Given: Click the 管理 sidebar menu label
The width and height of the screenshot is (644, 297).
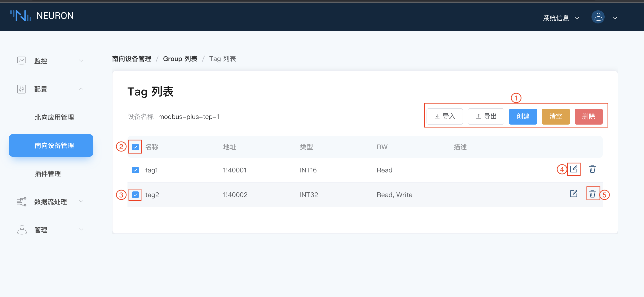Looking at the screenshot, I should [x=41, y=230].
